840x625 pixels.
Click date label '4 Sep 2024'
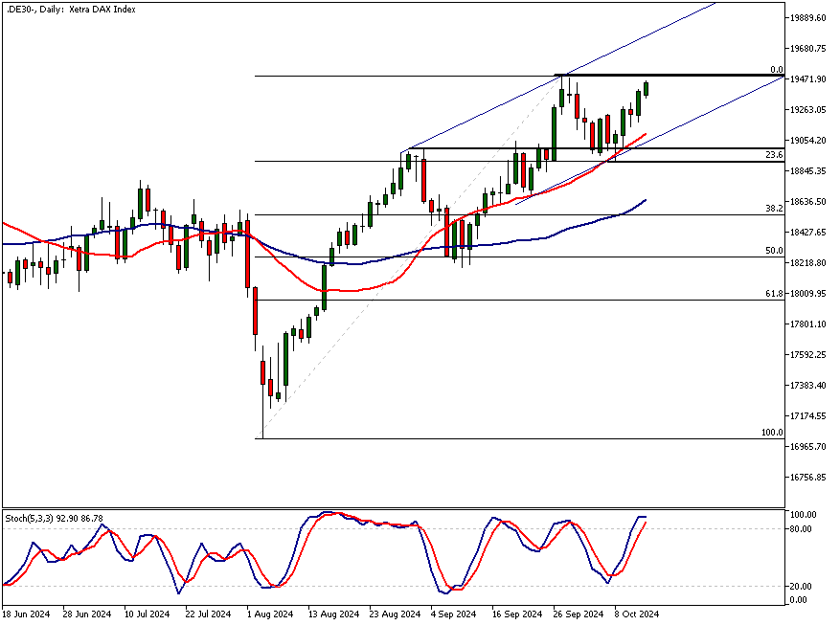[454, 614]
